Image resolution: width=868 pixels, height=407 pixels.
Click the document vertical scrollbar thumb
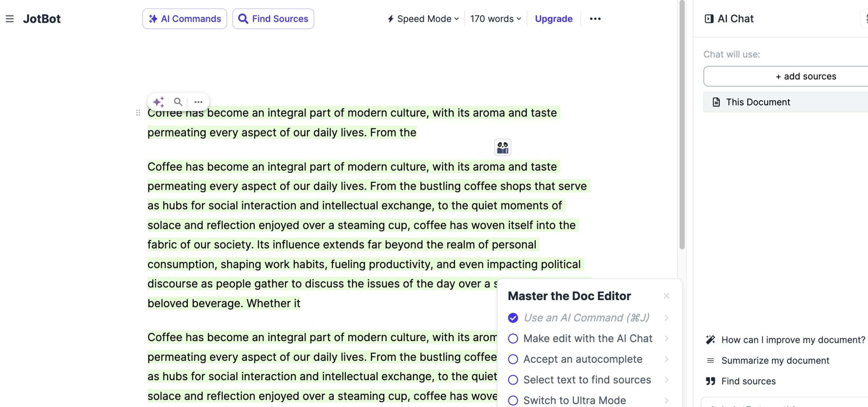[682, 125]
